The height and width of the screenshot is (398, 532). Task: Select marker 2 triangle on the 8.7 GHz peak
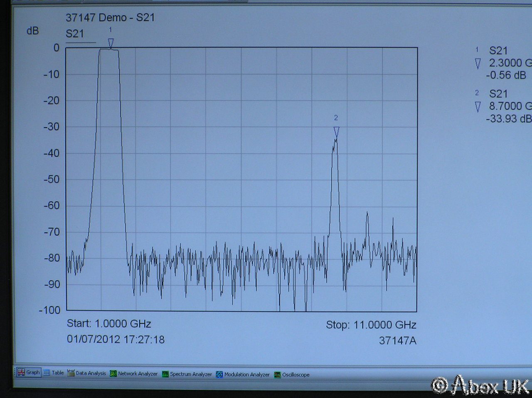point(336,132)
